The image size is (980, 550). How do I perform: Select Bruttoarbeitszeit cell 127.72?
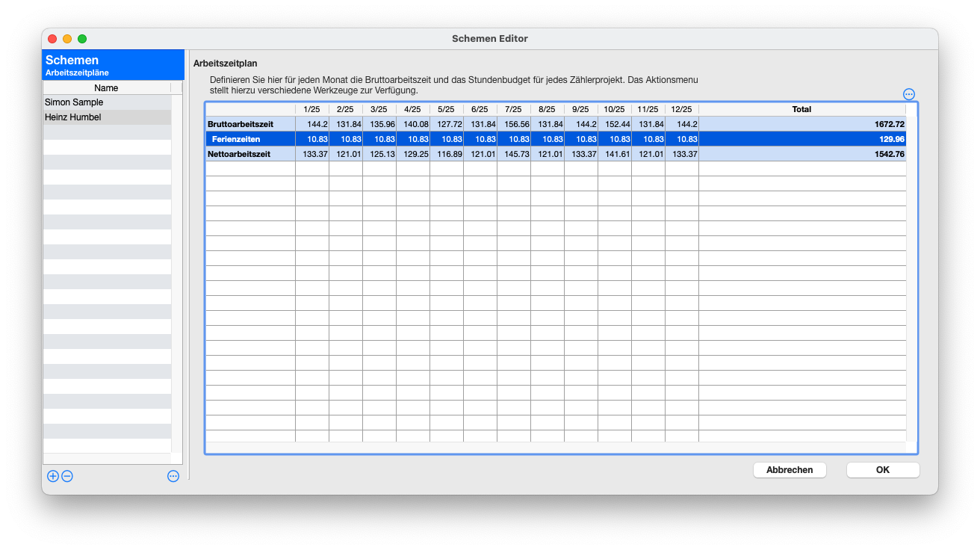pos(447,124)
